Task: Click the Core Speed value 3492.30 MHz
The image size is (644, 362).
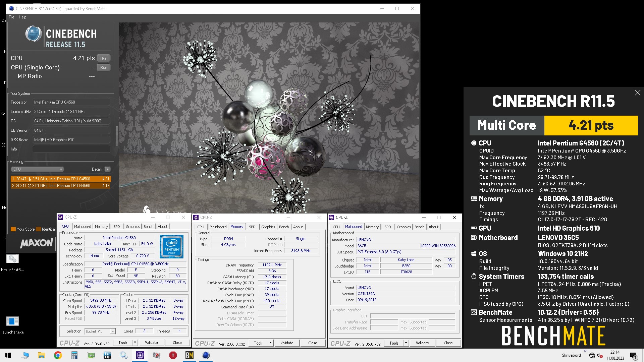Action: click(101, 301)
